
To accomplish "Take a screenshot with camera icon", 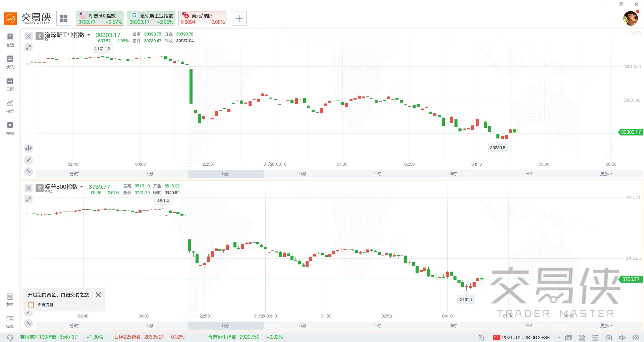I will pos(609,337).
